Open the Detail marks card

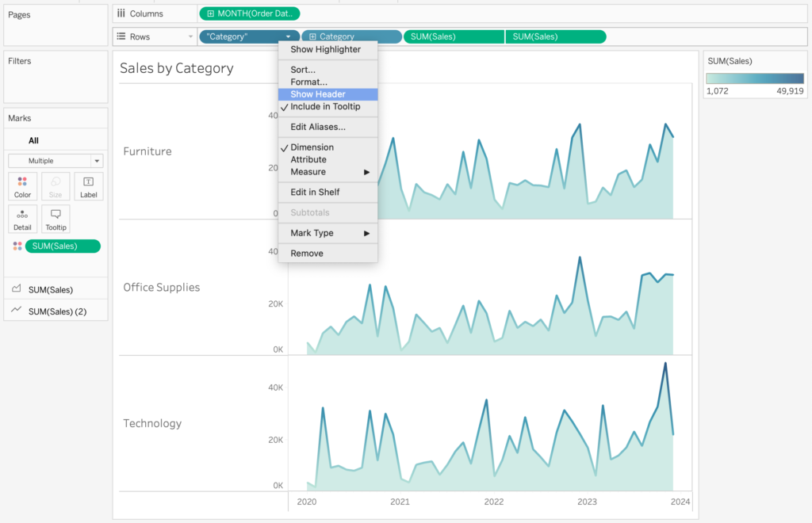pos(22,220)
